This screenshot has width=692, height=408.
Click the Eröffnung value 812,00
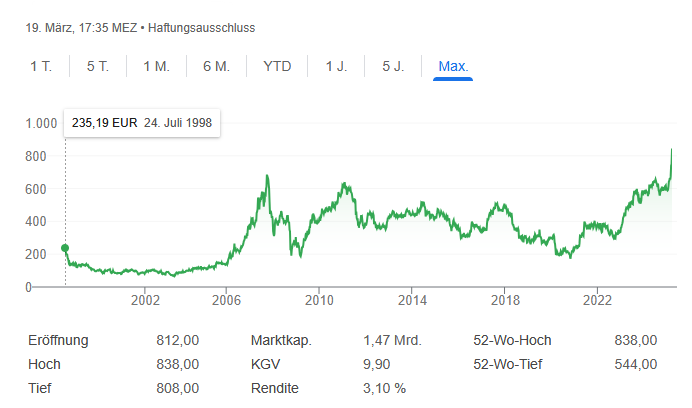coord(179,341)
